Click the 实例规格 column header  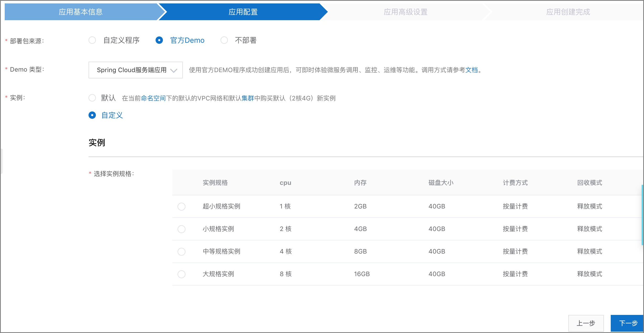click(x=215, y=183)
